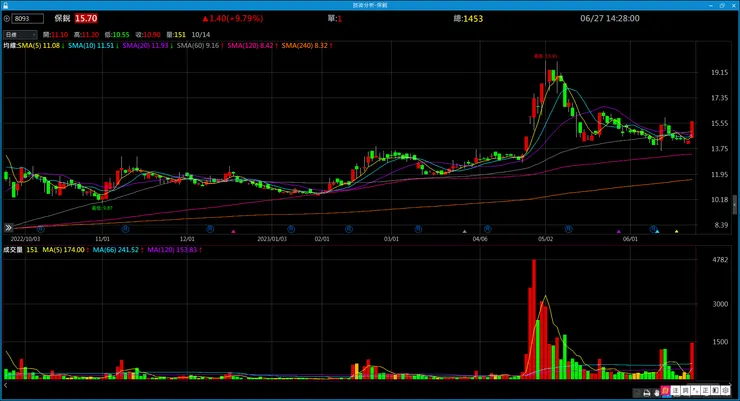
Task: Click the monthly circle marker after 2023/01/03
Action: click(x=291, y=229)
